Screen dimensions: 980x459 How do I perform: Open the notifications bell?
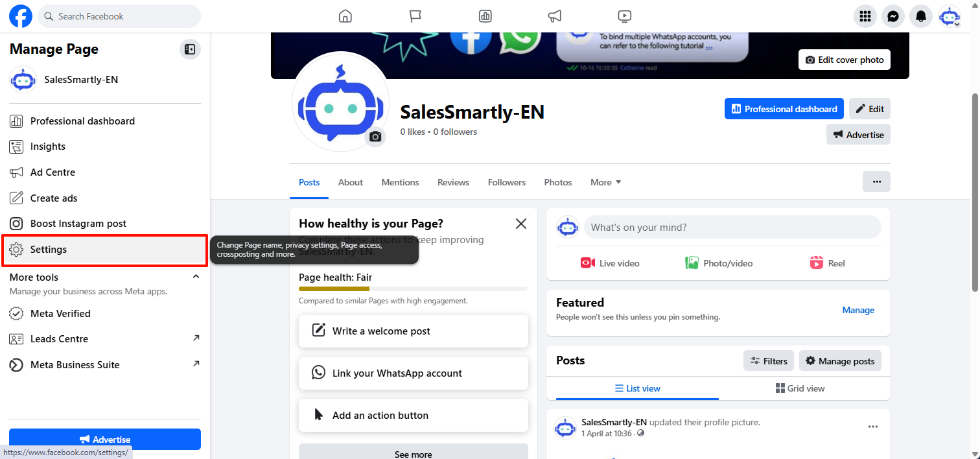pos(921,16)
